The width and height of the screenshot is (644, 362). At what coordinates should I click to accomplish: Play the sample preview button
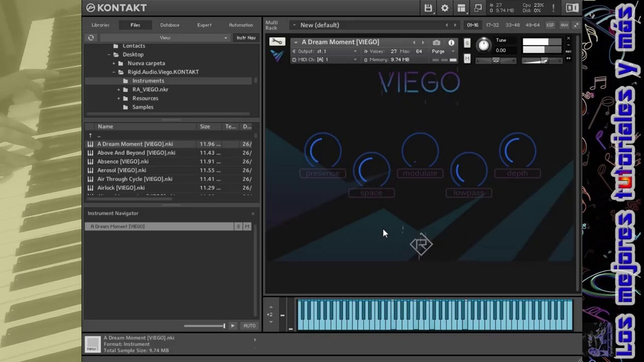232,326
